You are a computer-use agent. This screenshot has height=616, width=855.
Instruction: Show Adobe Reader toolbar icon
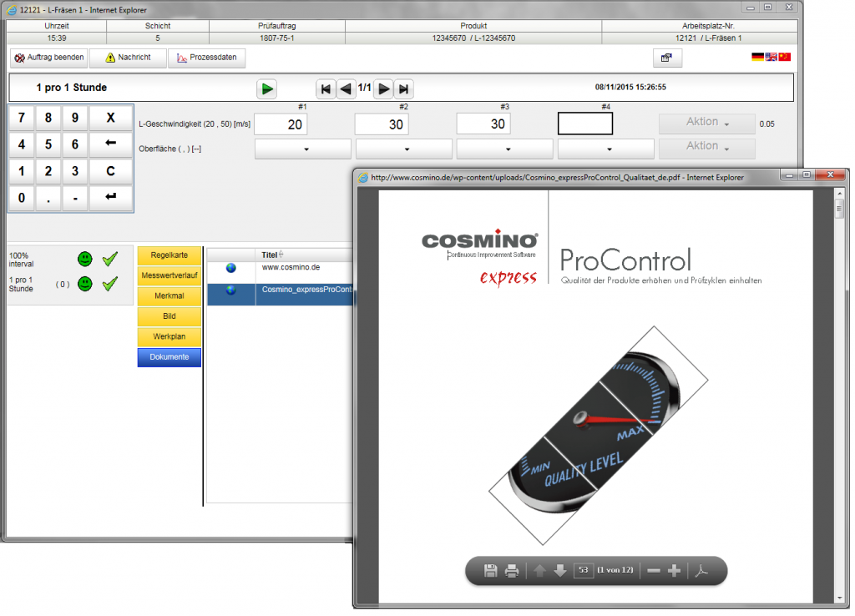point(701,571)
